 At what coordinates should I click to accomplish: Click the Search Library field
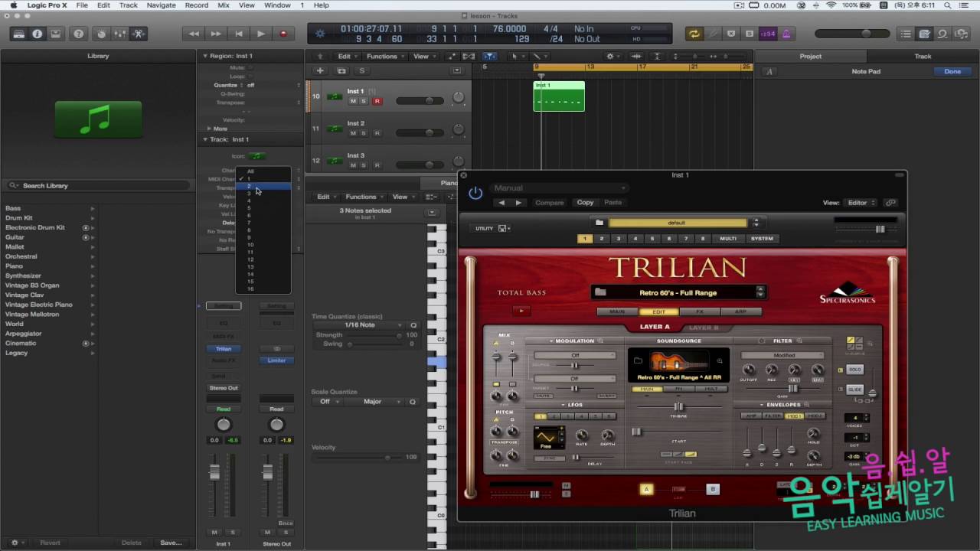coord(98,186)
